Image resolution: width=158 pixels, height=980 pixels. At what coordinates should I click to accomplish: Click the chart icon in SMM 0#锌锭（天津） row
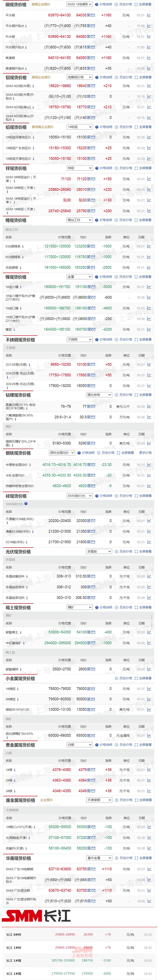(x=149, y=190)
